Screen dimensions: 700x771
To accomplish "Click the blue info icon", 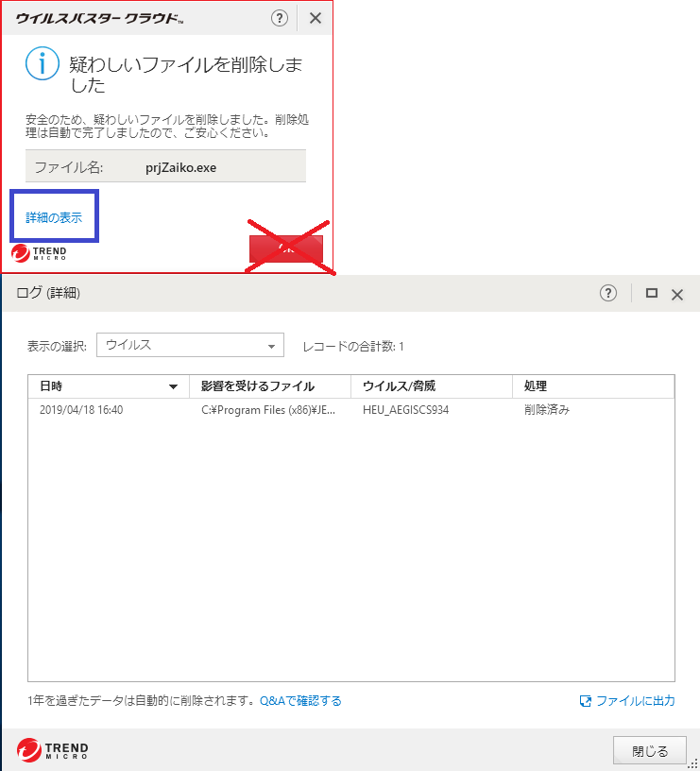I will pos(43,63).
